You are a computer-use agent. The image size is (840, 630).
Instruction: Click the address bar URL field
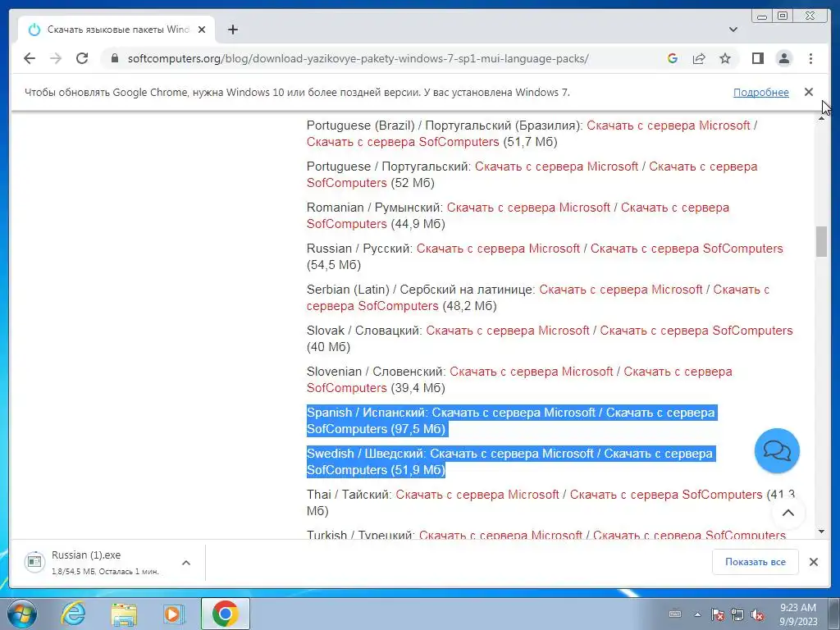358,58
